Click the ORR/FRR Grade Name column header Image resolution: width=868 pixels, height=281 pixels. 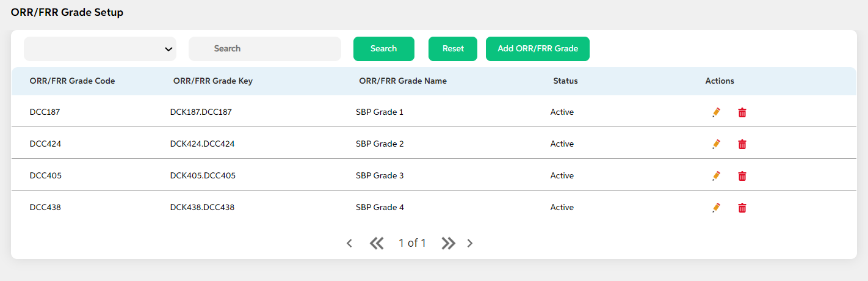403,81
